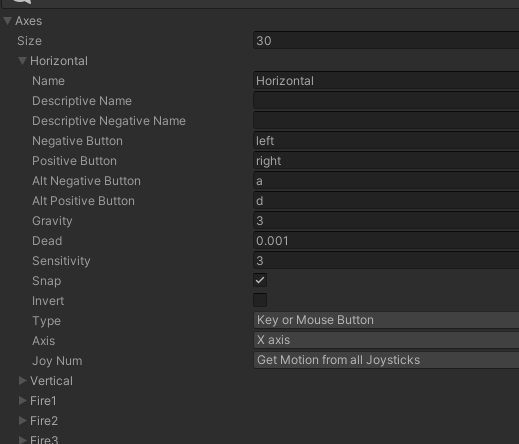Screen dimensions: 519x444
Task: Click the Gravity label
Action: tap(52, 221)
